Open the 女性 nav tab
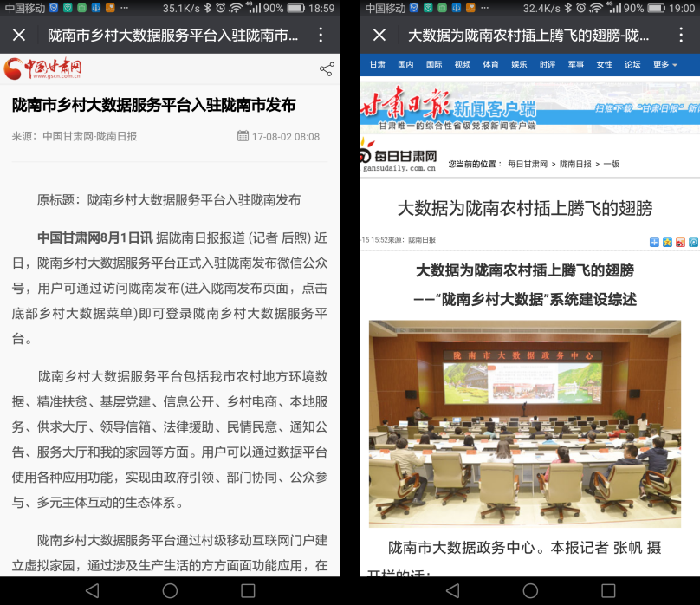 pyautogui.click(x=604, y=65)
